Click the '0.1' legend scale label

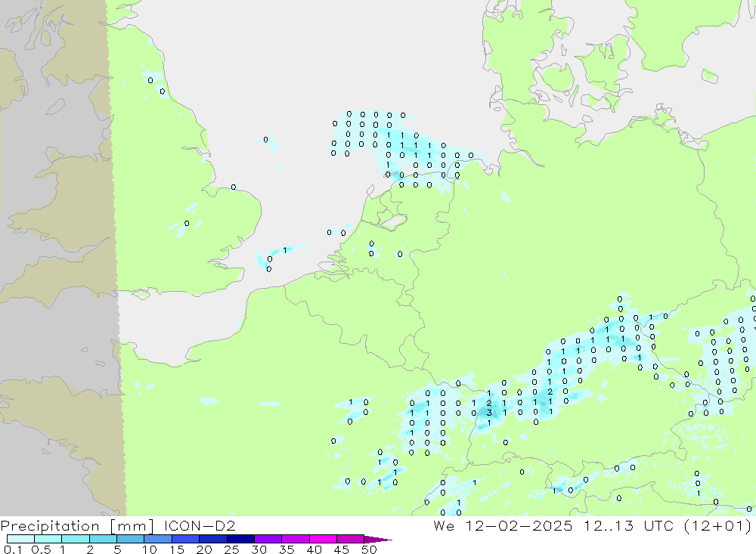coord(13,549)
